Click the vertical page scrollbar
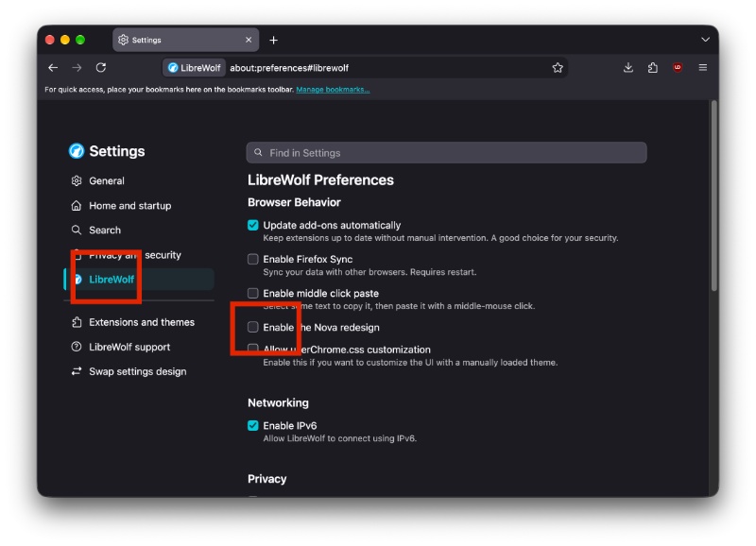 pos(714,196)
